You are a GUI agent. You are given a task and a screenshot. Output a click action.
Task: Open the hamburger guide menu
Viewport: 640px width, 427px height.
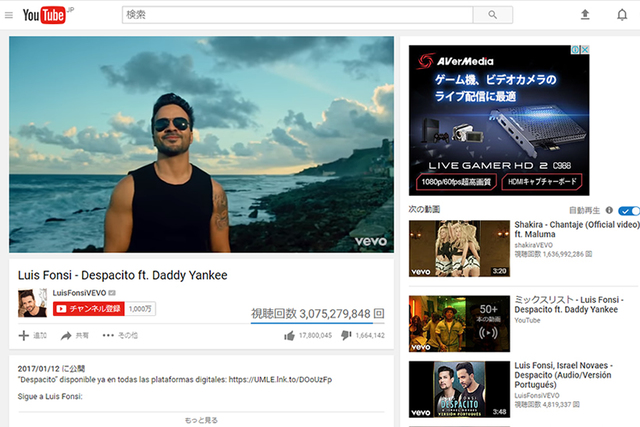(9, 15)
